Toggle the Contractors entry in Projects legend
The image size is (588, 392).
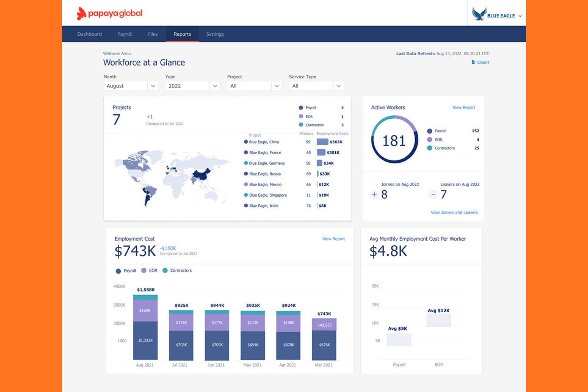coord(301,125)
